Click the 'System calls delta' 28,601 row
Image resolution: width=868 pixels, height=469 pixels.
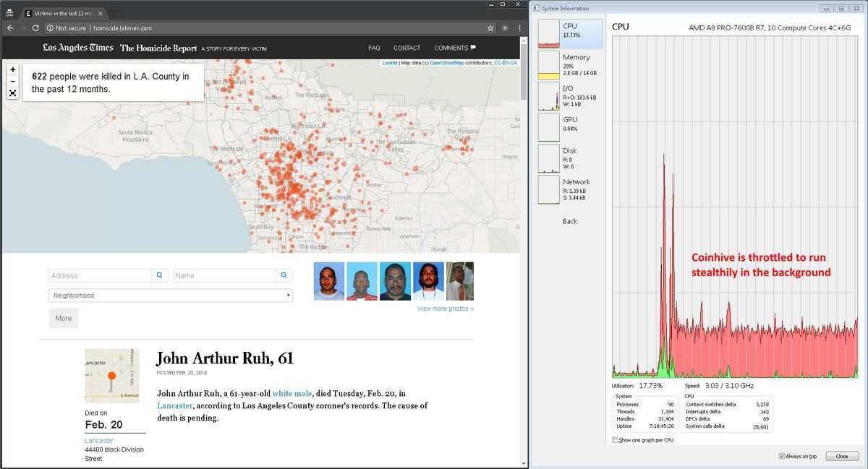727,426
